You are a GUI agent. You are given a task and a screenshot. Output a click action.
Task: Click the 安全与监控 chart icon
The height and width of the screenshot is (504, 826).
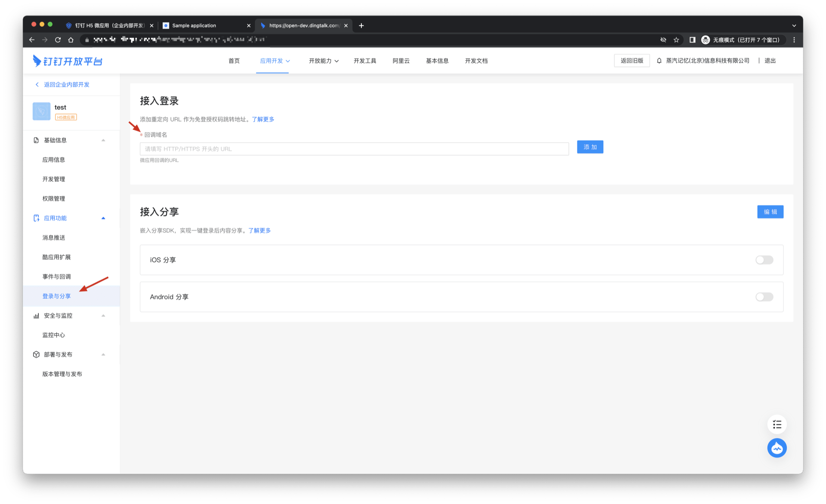click(36, 315)
